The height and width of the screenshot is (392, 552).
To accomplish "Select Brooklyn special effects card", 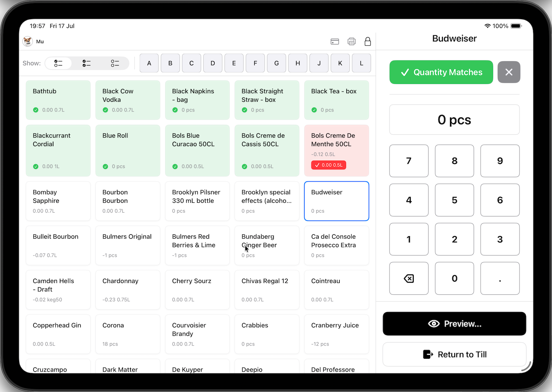I will [267, 201].
